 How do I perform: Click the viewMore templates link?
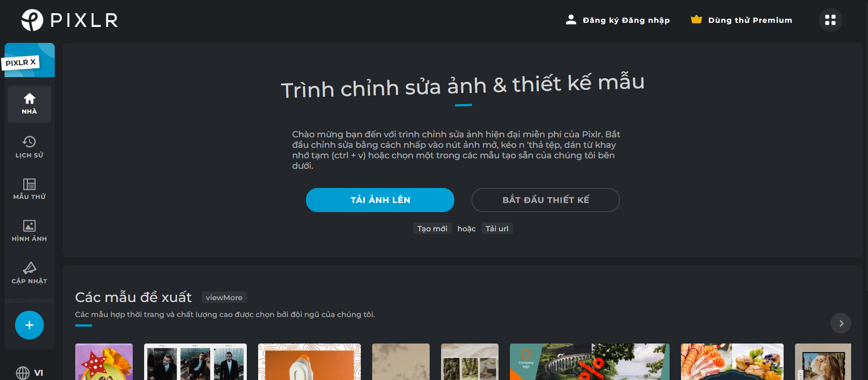224,297
